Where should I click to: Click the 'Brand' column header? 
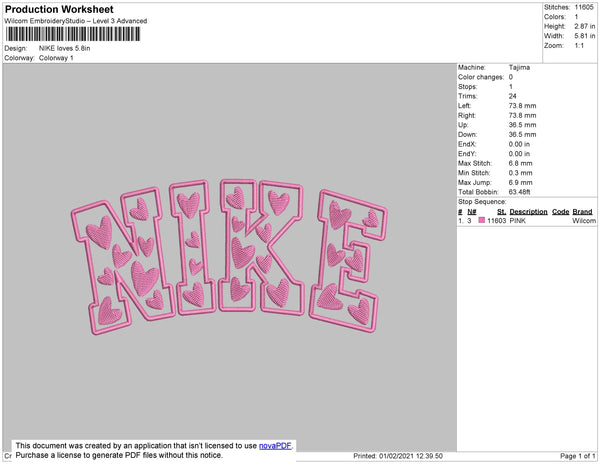pyautogui.click(x=582, y=212)
